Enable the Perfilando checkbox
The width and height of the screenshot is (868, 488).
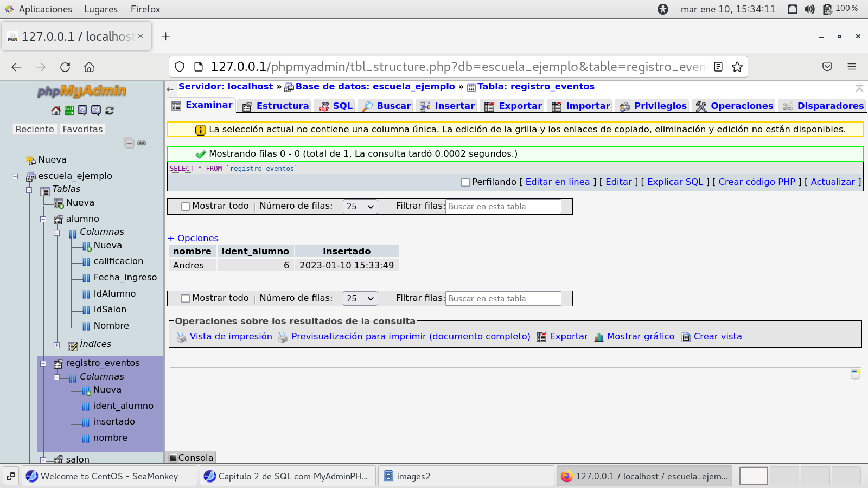pos(465,183)
